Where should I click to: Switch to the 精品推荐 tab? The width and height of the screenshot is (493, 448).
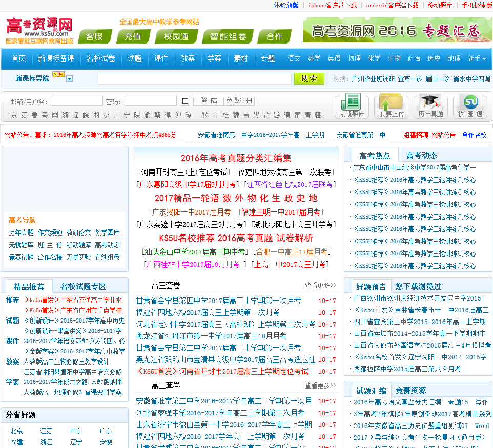pos(29,287)
